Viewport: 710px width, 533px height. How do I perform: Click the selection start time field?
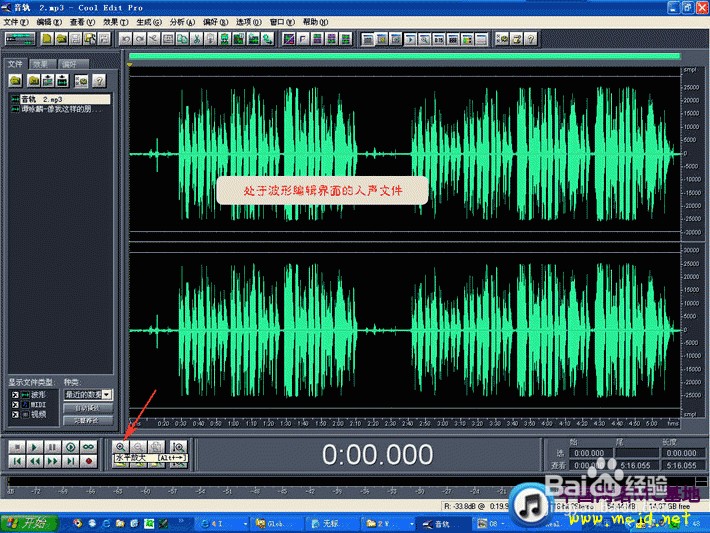(591, 453)
